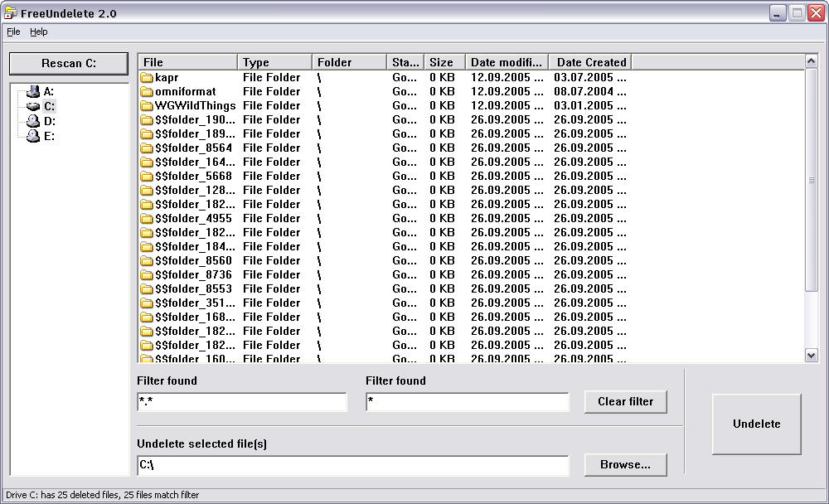
Task: Click the filter field containing *.*
Action: (x=241, y=402)
